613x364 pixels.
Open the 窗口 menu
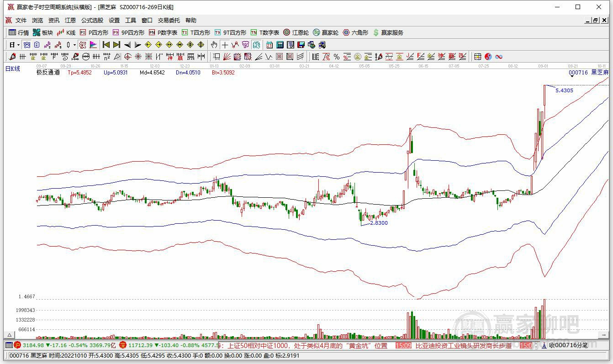click(147, 20)
